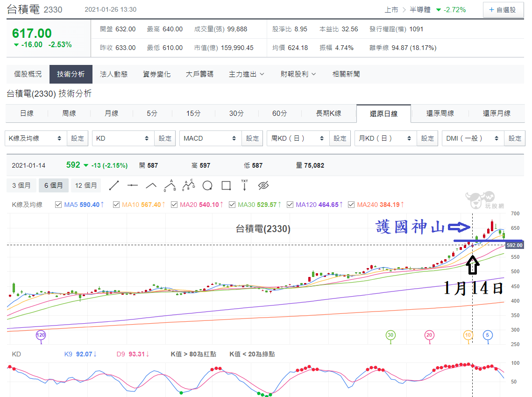
Task: Open 相關新聞 tab
Action: [x=346, y=74]
